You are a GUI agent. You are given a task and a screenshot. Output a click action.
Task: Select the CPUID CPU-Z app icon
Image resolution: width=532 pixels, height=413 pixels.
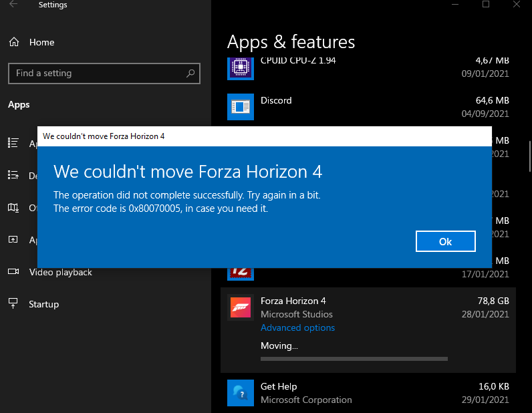[x=241, y=69]
